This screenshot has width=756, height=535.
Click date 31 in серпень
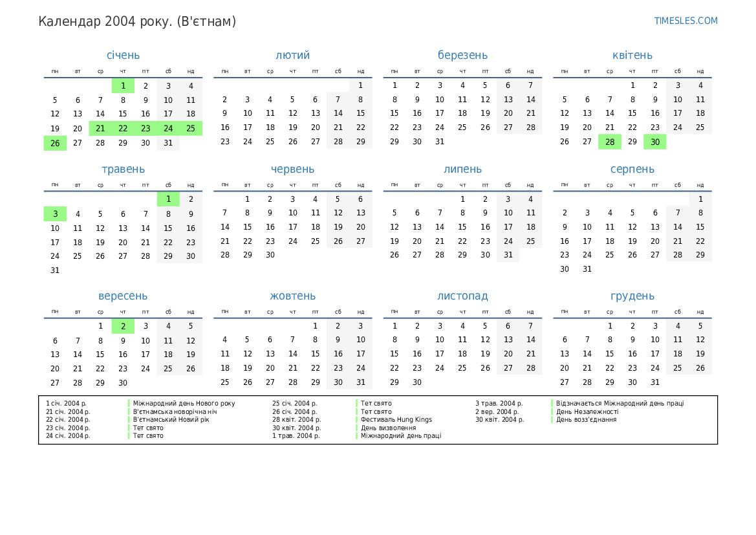click(587, 269)
